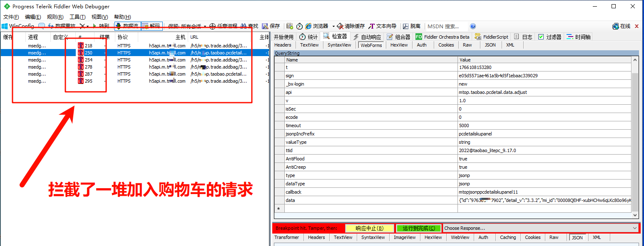Select session row 254
This screenshot has width=644, height=246.
134,60
